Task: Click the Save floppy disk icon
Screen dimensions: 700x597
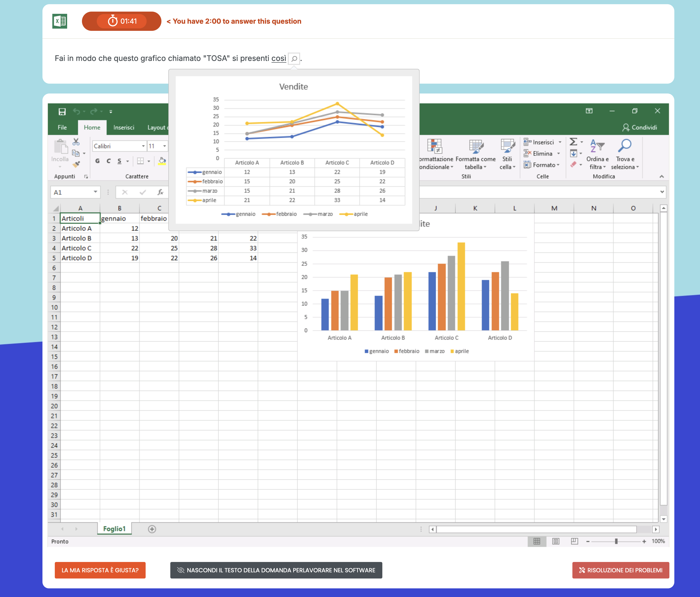Action: pyautogui.click(x=62, y=112)
